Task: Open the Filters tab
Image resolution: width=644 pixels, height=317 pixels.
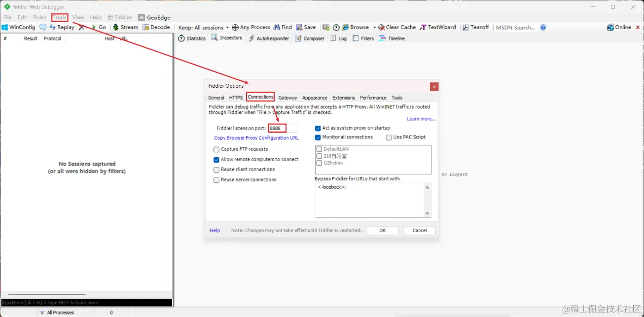Action: click(363, 38)
